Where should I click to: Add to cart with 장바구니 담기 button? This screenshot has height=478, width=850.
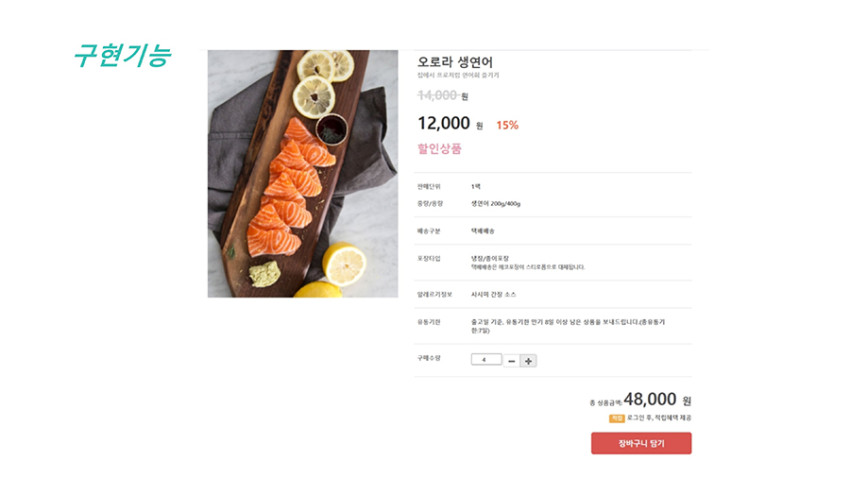(641, 443)
